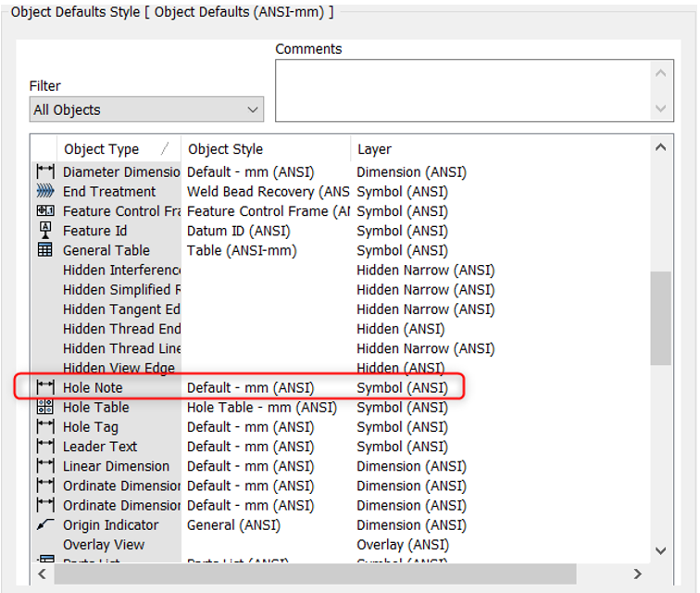Image resolution: width=700 pixels, height=593 pixels.
Task: Click Origin Indicator's Dimension (ANSI) layer cell
Action: (411, 525)
